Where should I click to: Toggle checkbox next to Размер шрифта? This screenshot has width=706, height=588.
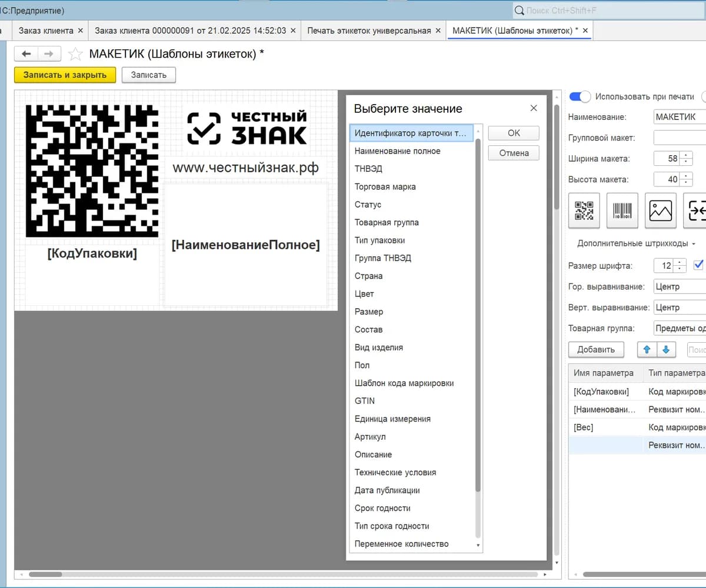(x=699, y=265)
